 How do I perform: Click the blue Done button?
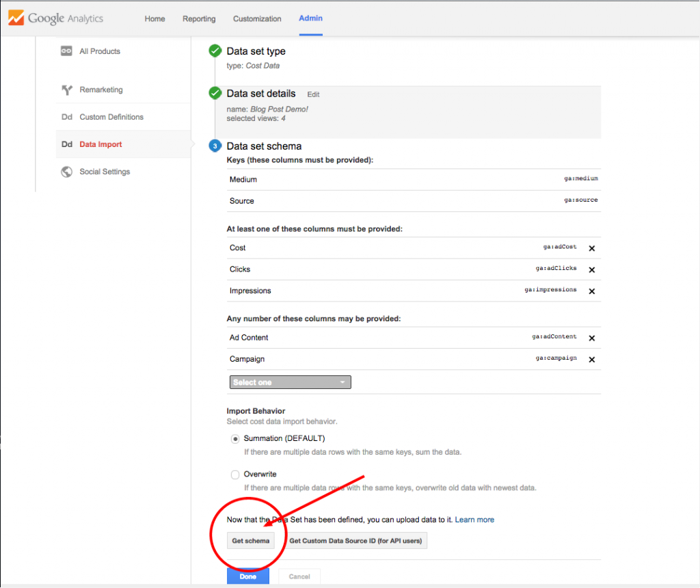[248, 576]
